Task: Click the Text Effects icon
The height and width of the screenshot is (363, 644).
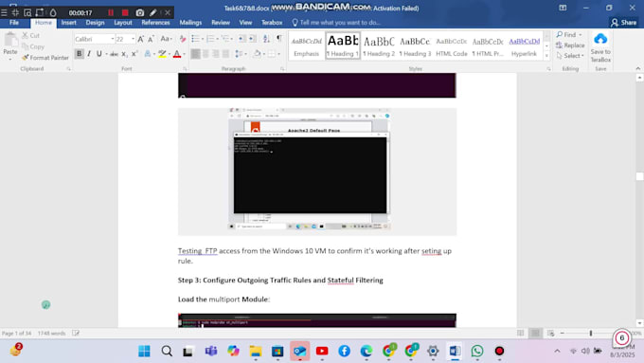Action: [x=148, y=54]
